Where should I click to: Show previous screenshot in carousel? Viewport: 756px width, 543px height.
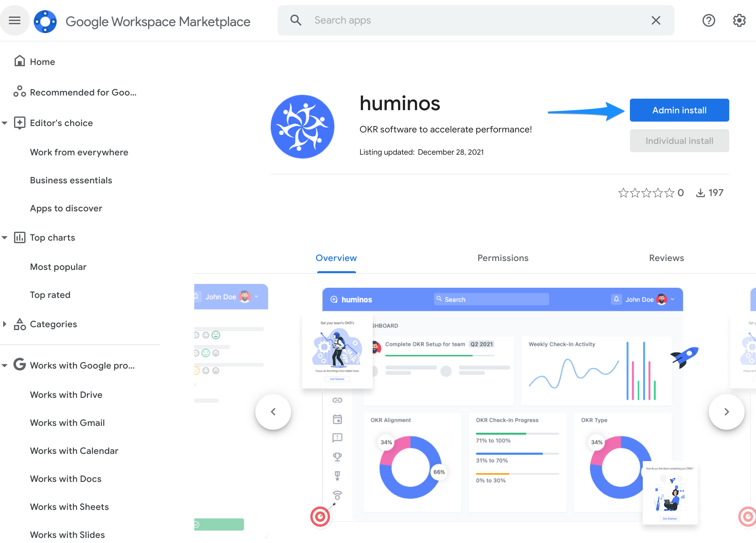pos(273,412)
